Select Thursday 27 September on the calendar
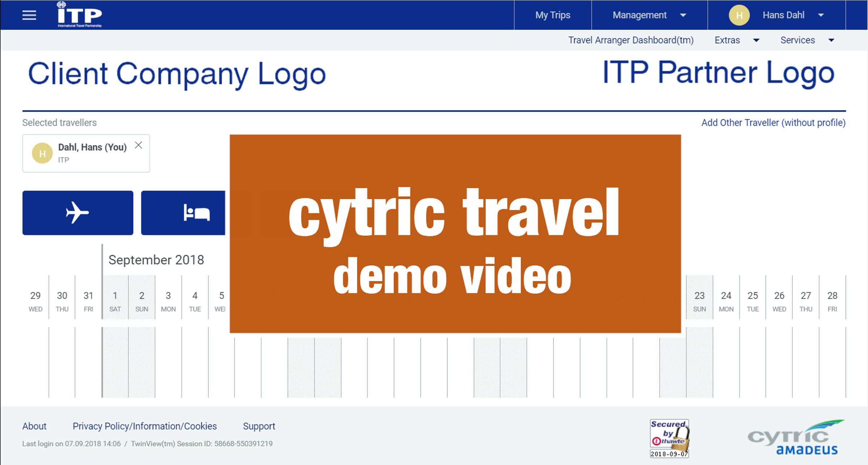Screen dimensions: 868x465 806,301
